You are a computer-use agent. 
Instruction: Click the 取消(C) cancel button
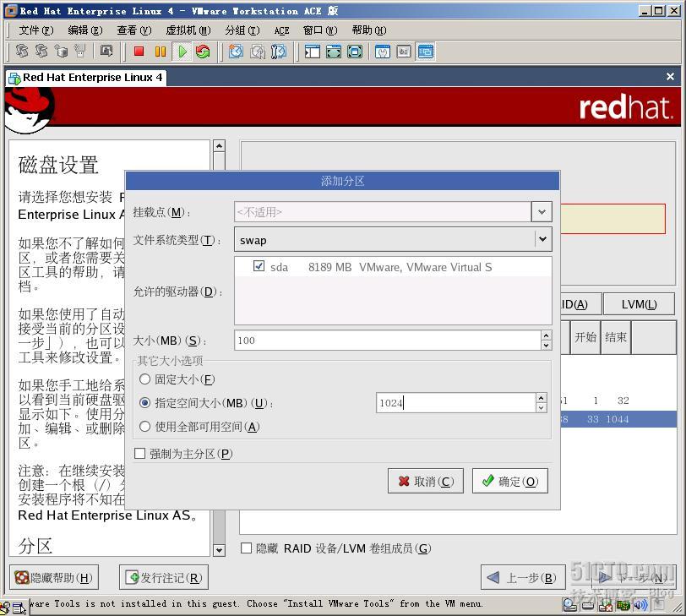pos(425,482)
